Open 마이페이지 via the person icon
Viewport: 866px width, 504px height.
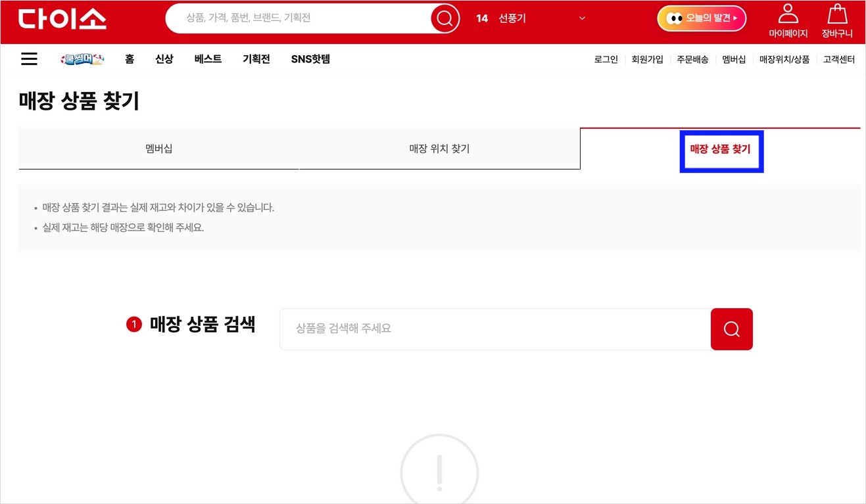pyautogui.click(x=788, y=20)
